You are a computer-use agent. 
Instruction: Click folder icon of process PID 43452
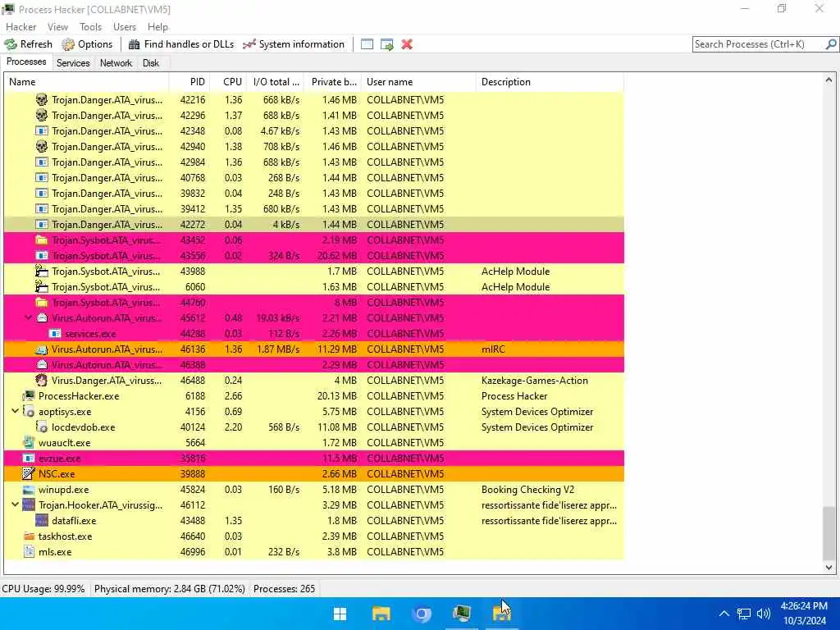(x=42, y=240)
